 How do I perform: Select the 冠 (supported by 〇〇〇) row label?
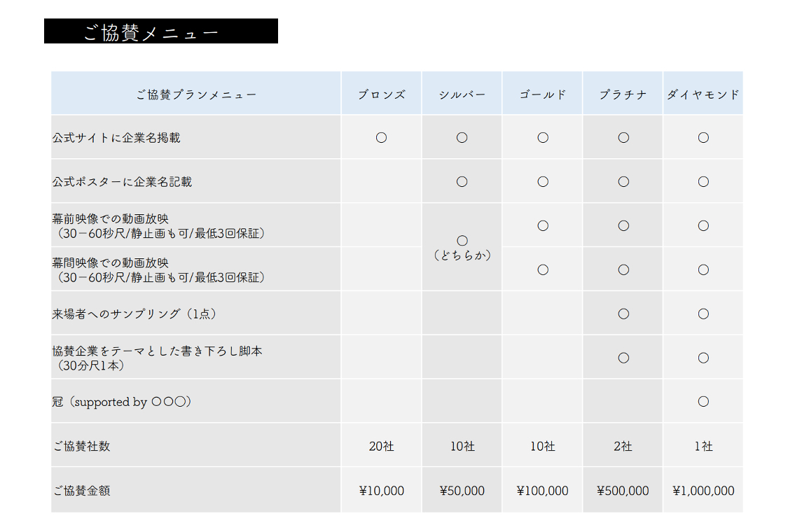(x=122, y=402)
